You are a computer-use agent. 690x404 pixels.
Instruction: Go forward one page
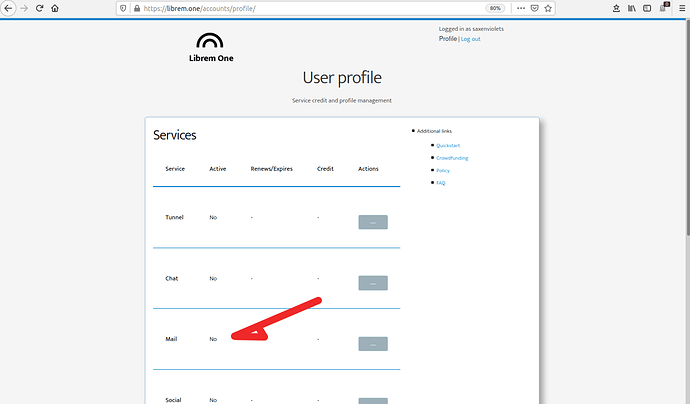24,8
